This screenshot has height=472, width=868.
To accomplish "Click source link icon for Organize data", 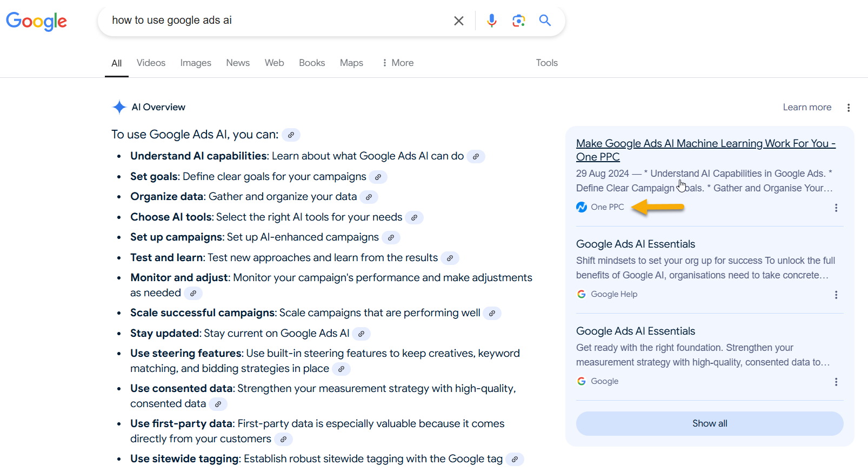I will point(369,197).
